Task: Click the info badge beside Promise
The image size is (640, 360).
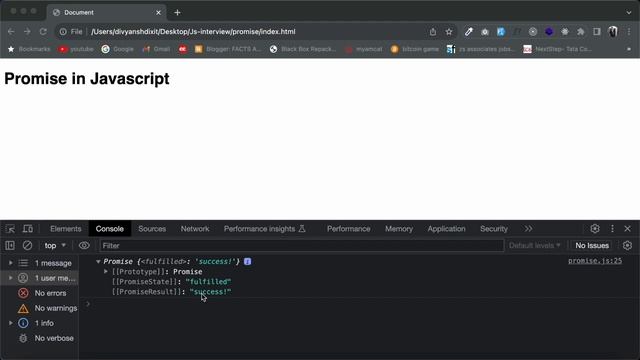Action: pos(247,261)
